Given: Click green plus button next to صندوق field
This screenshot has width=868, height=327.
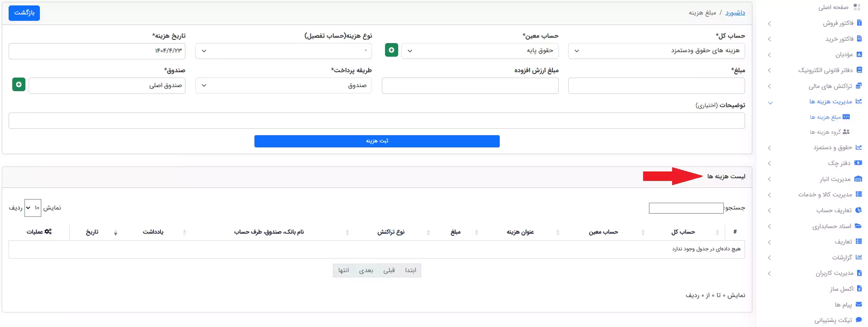Looking at the screenshot, I should (19, 84).
